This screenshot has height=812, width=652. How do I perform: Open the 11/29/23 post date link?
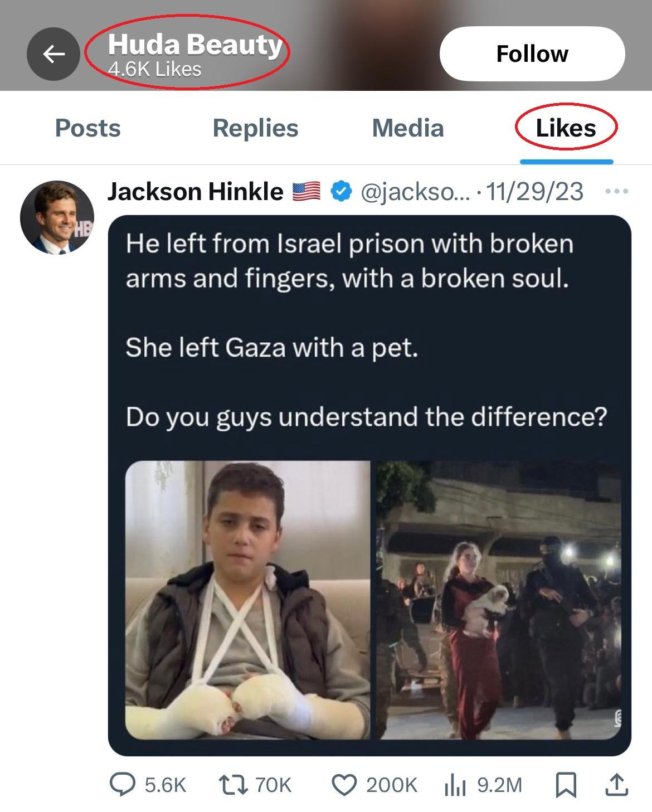coord(535,192)
